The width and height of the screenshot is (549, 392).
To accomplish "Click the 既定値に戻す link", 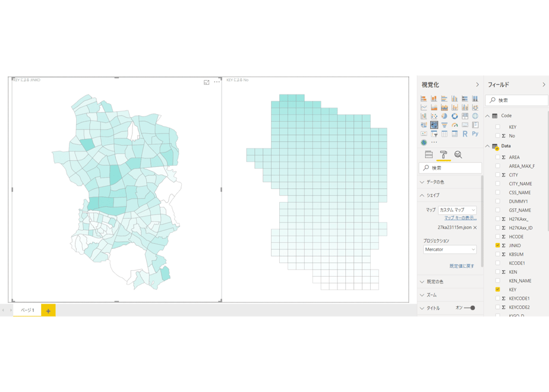I will [x=462, y=266].
